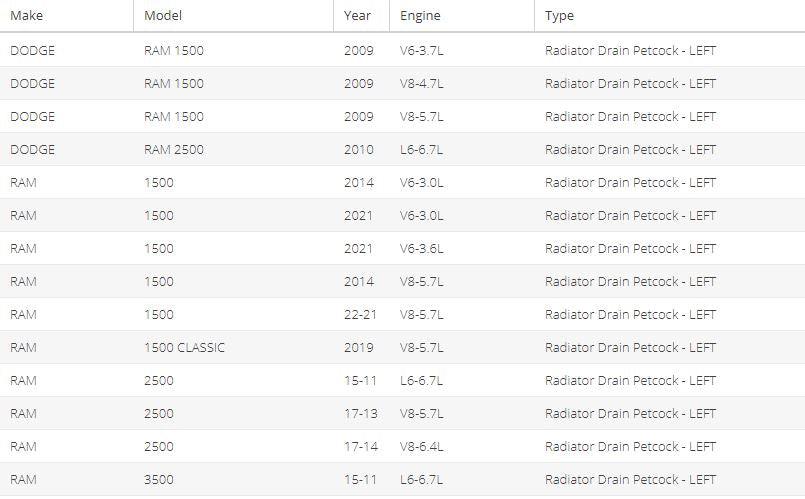805x499 pixels.
Task: Click 2500 model in the 17-13 row
Action: (159, 413)
